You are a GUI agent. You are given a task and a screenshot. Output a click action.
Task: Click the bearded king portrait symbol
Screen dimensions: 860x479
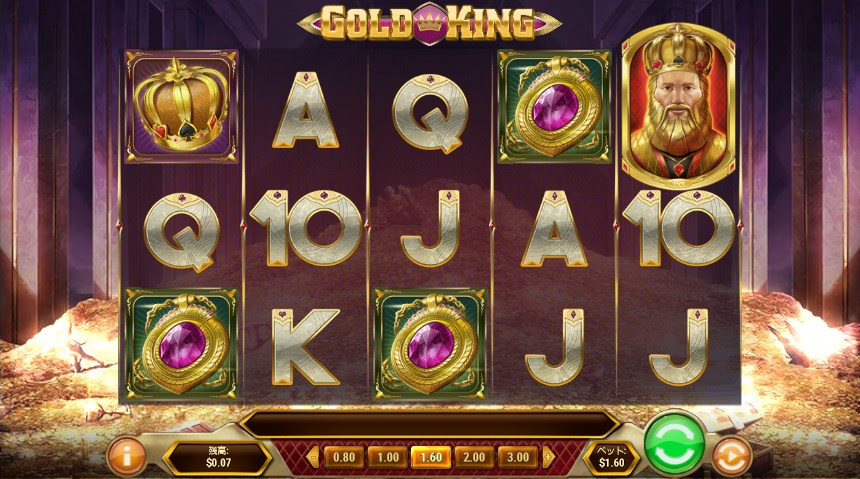678,105
